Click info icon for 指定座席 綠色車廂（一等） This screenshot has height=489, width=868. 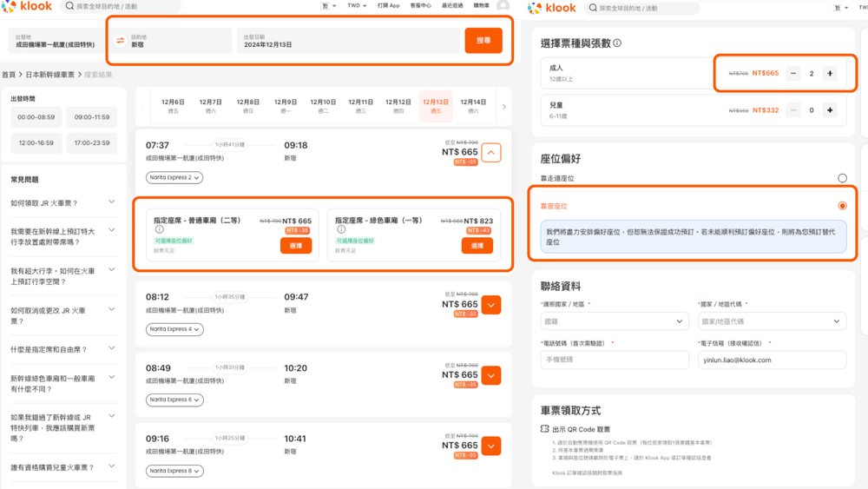coord(341,229)
